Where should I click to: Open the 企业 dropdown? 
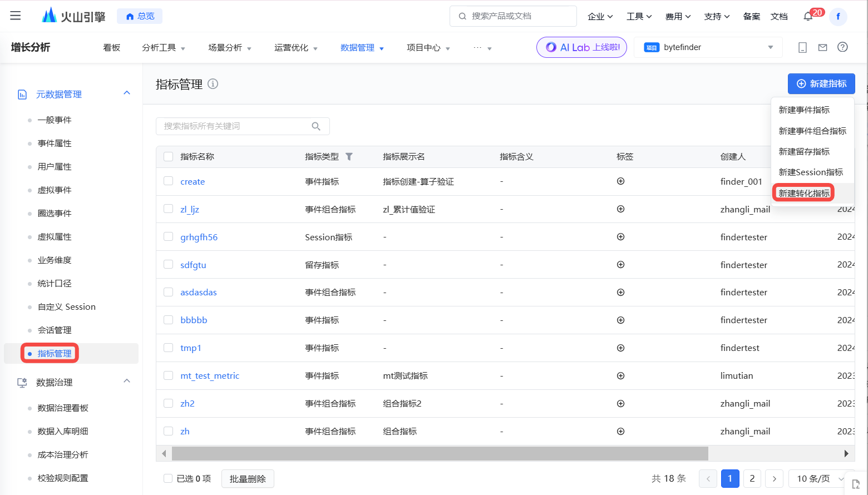600,17
